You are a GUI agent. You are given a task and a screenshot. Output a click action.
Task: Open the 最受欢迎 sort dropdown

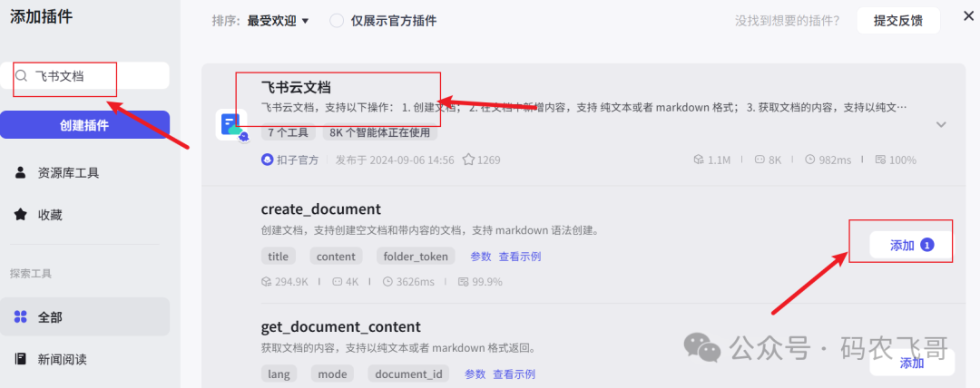tap(279, 21)
